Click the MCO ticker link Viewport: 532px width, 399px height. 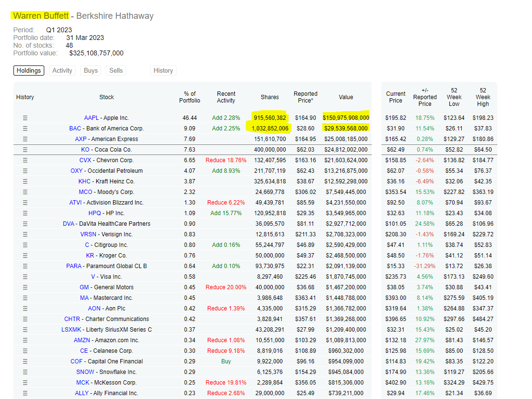coord(86,192)
